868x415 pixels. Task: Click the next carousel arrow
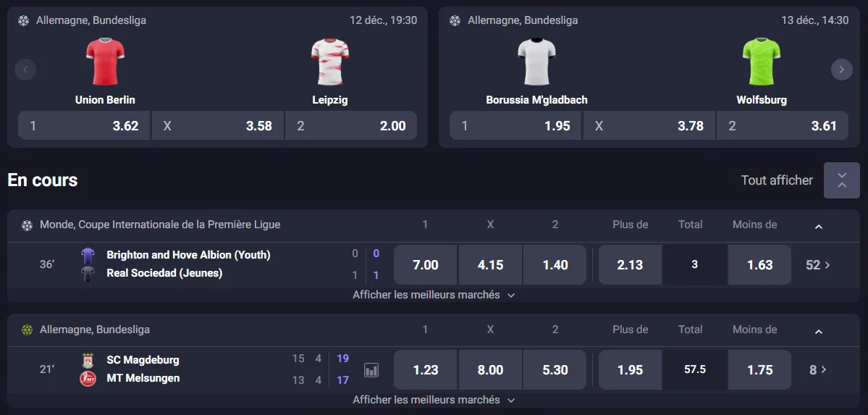coord(841,70)
